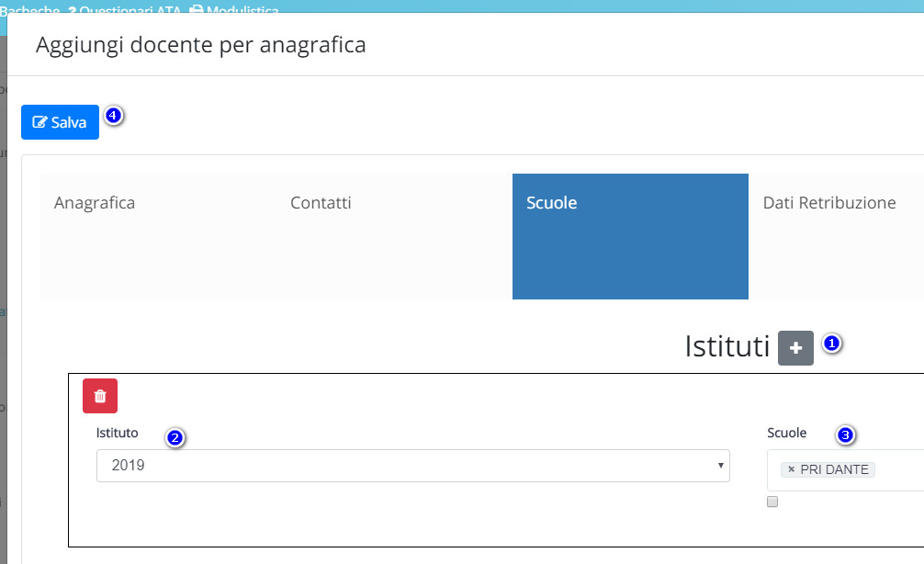Click the Salva button
The image size is (924, 564).
tap(60, 122)
